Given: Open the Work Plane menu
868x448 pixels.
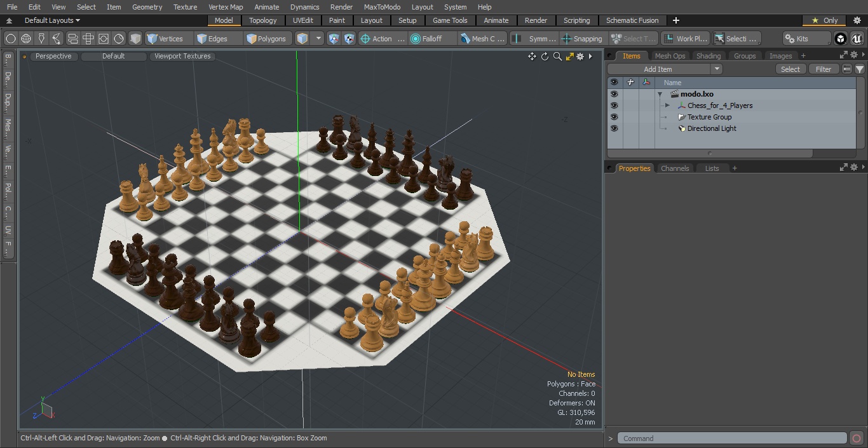Looking at the screenshot, I should (685, 39).
